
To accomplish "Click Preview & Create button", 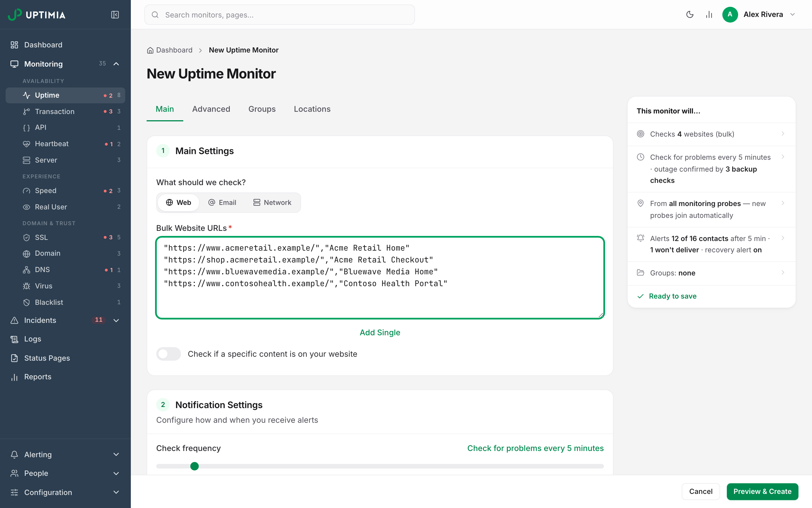I will click(762, 491).
